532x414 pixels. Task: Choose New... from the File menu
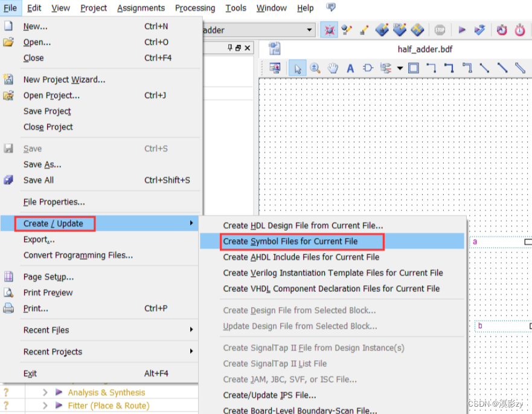click(x=100, y=26)
